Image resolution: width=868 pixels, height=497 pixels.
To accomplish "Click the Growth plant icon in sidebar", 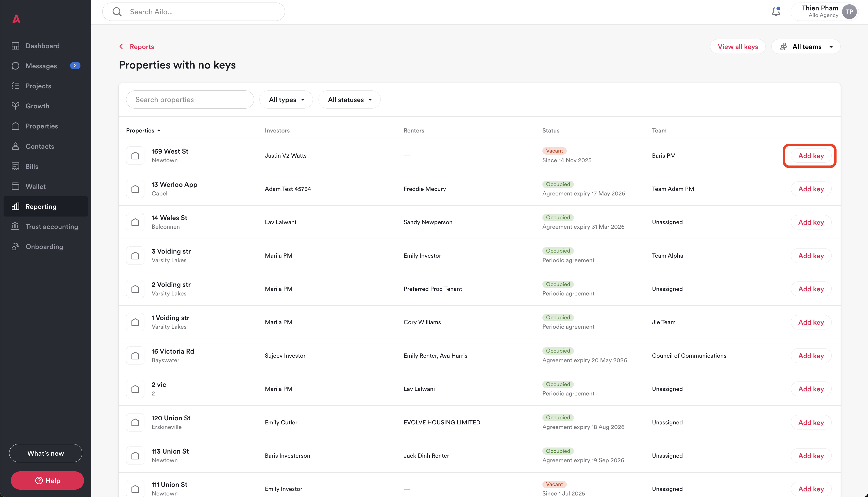I will pyautogui.click(x=15, y=106).
